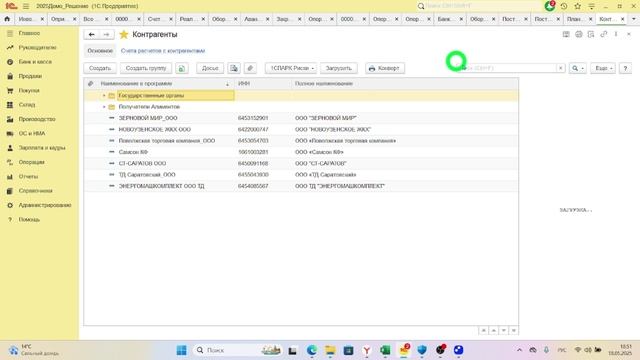Go to the home page tab icon
The height and width of the screenshot is (360, 640).
tap(7, 19)
